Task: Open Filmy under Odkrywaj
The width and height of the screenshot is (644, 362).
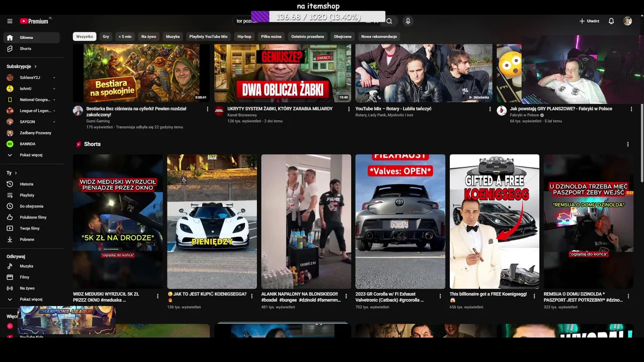Action: pos(31,277)
